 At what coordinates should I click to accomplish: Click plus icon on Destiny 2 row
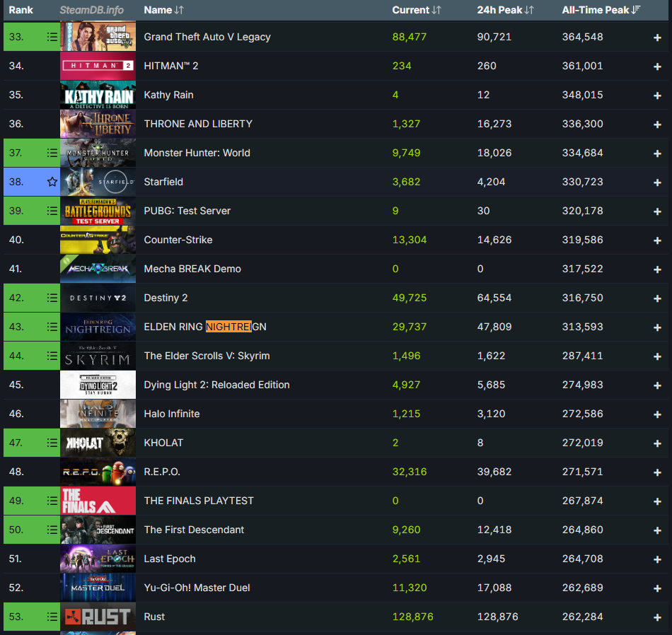pos(657,298)
